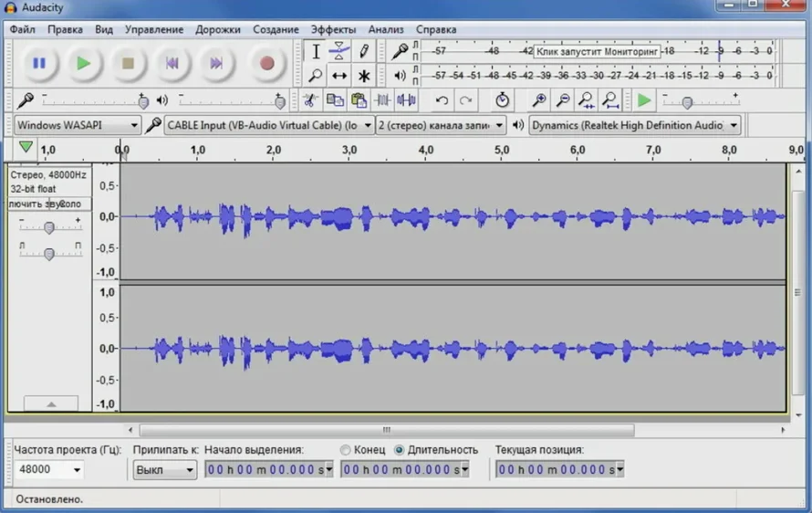Screen dimensions: 812x513
Task: Zoom out on the waveform
Action: 563,100
